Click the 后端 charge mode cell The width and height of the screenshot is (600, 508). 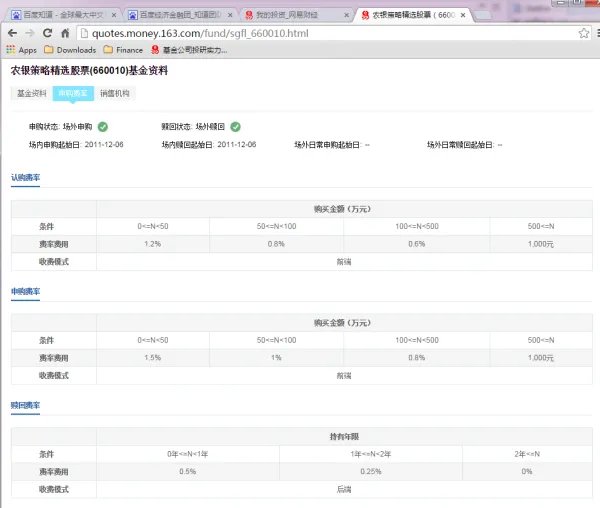tap(344, 489)
